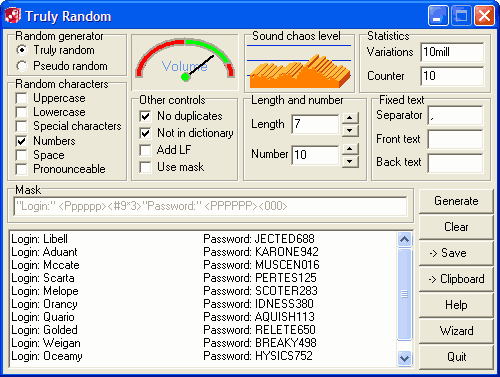Click the Clear button
This screenshot has height=377, width=500.
point(456,227)
